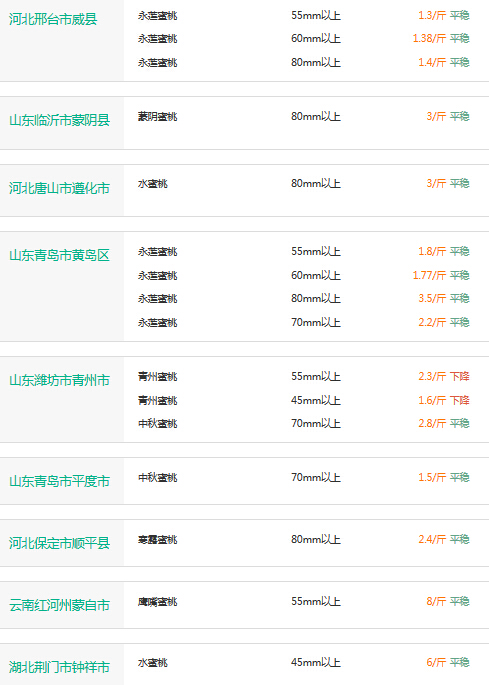Open 山东青岛市黄岛区 region link

tap(59, 255)
